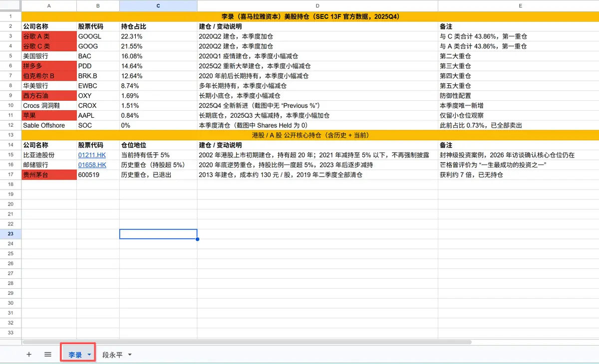
Task: Click cell Crocs 洞洞鞋
Action: click(49, 106)
